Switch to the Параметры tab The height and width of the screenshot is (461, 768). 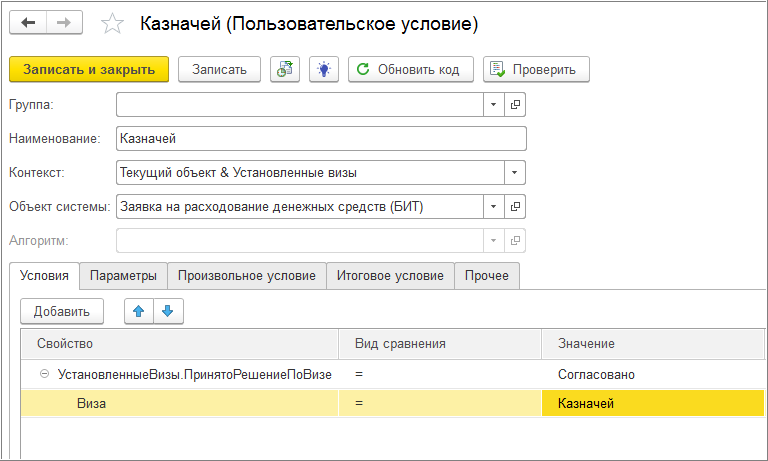click(123, 276)
